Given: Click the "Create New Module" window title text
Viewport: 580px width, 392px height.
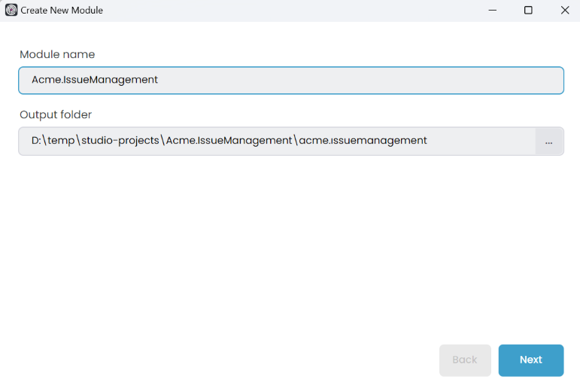Looking at the screenshot, I should coord(62,11).
